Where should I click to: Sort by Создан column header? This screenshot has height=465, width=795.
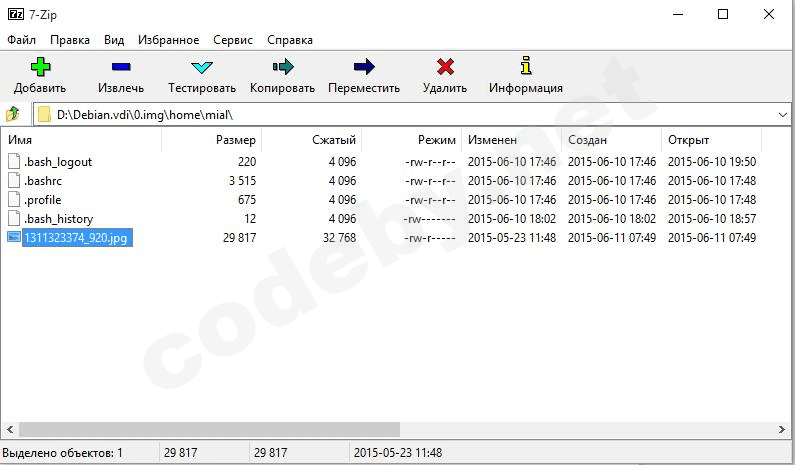(611, 140)
